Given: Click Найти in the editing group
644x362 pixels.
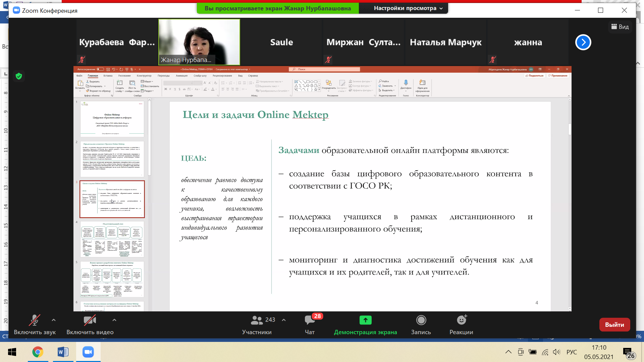Looking at the screenshot, I should [x=384, y=81].
